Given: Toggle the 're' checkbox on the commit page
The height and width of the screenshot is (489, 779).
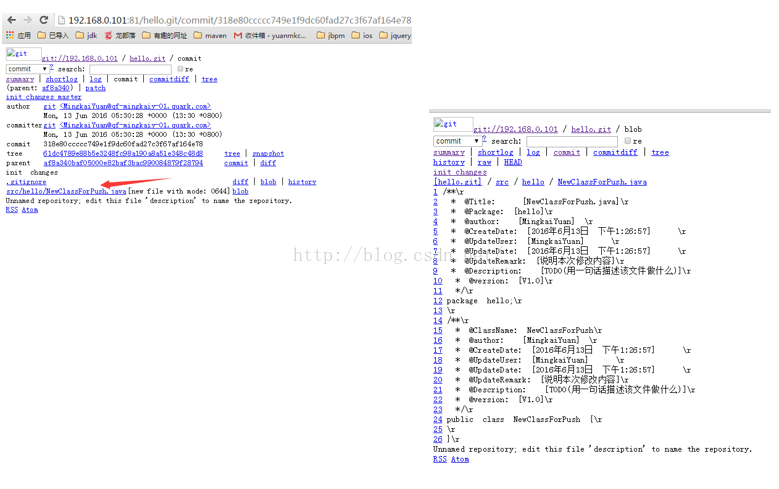Looking at the screenshot, I should tap(180, 69).
